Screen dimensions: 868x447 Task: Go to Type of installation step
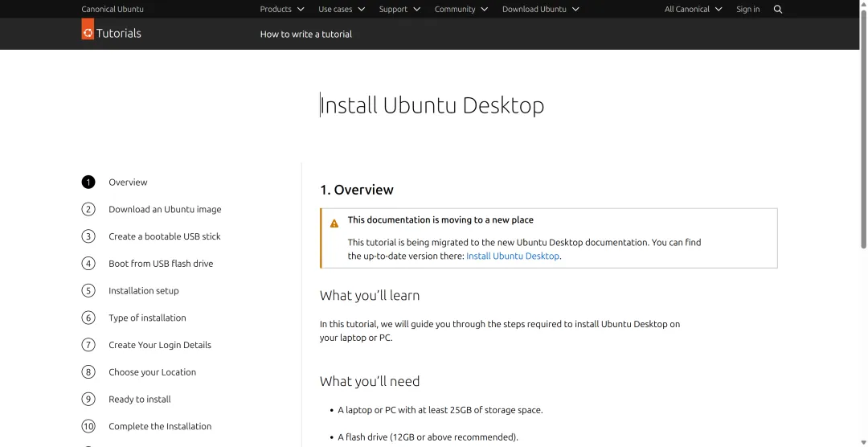[x=147, y=318]
